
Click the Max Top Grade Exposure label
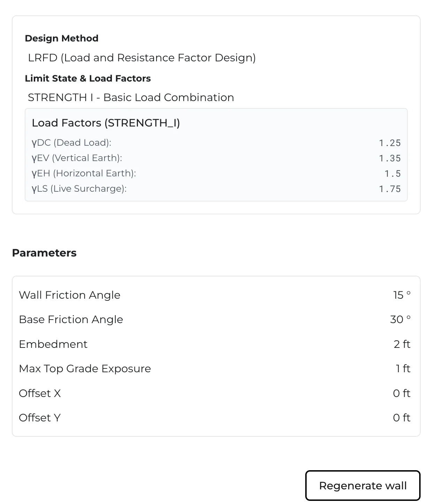pos(85,369)
